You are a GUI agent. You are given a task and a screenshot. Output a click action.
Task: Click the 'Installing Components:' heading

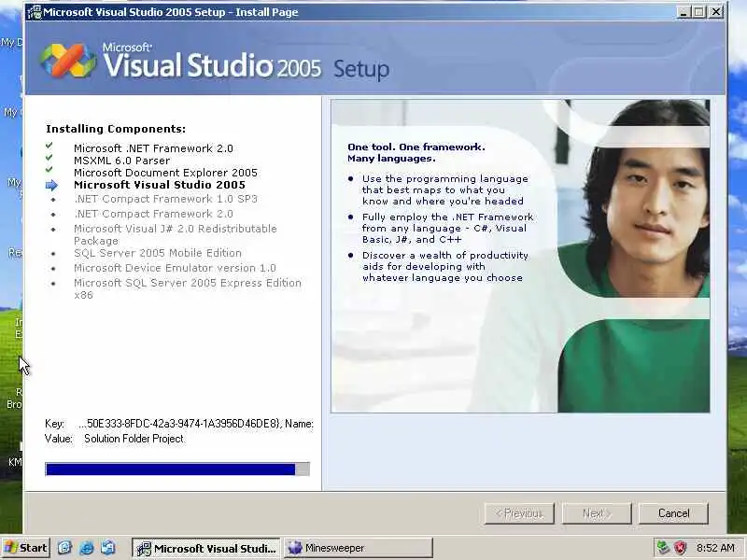click(x=116, y=129)
